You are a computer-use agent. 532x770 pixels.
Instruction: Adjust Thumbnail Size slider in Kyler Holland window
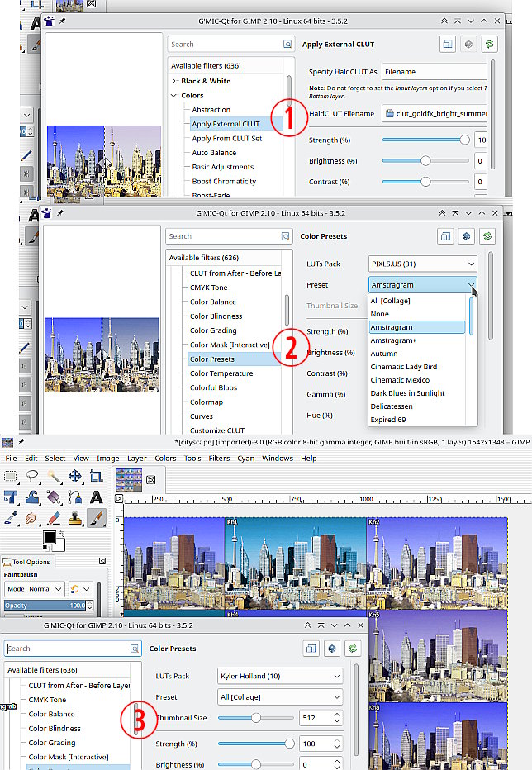[255, 718]
